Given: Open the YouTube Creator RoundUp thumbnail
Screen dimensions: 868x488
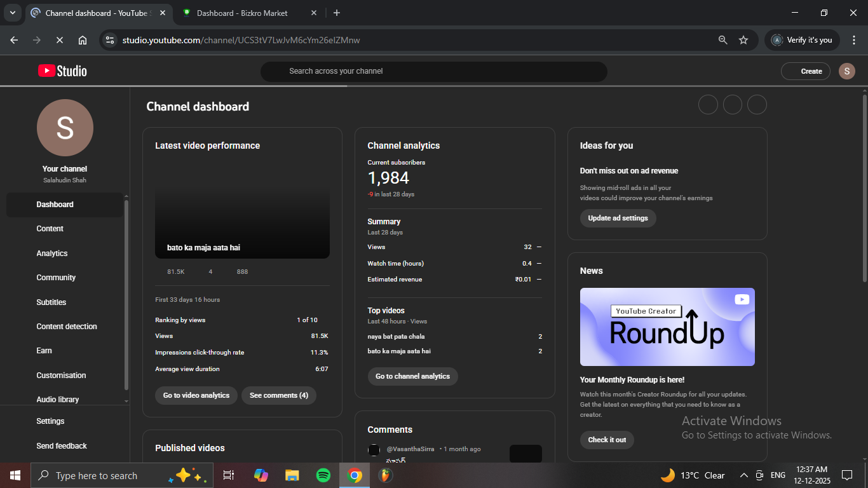Looking at the screenshot, I should (x=667, y=327).
